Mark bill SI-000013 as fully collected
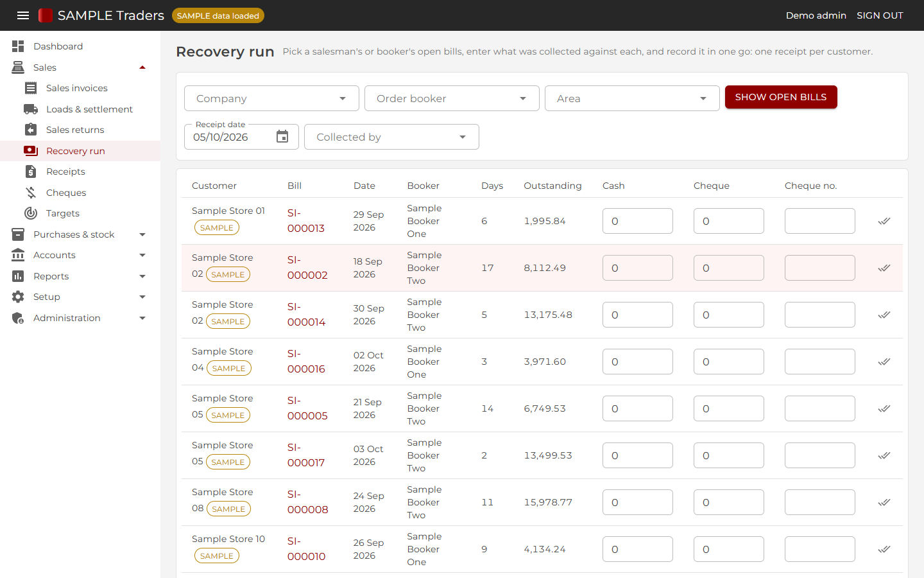This screenshot has height=578, width=924. coord(884,221)
